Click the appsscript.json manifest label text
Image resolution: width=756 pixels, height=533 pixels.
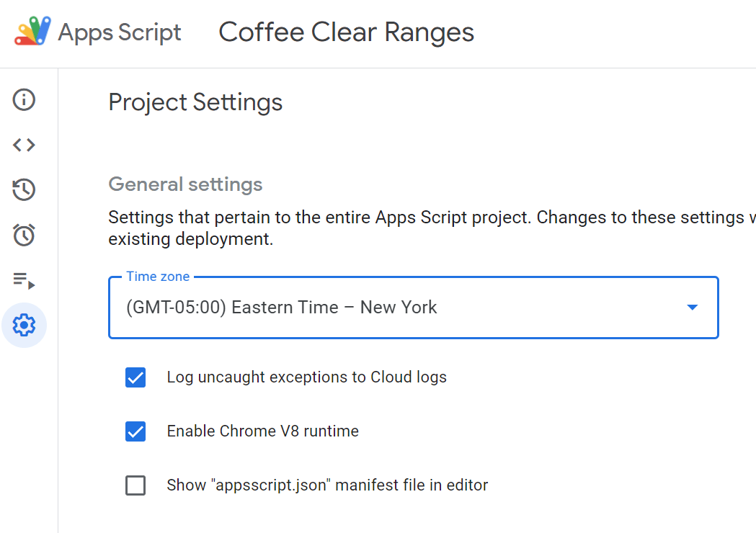pyautogui.click(x=327, y=485)
